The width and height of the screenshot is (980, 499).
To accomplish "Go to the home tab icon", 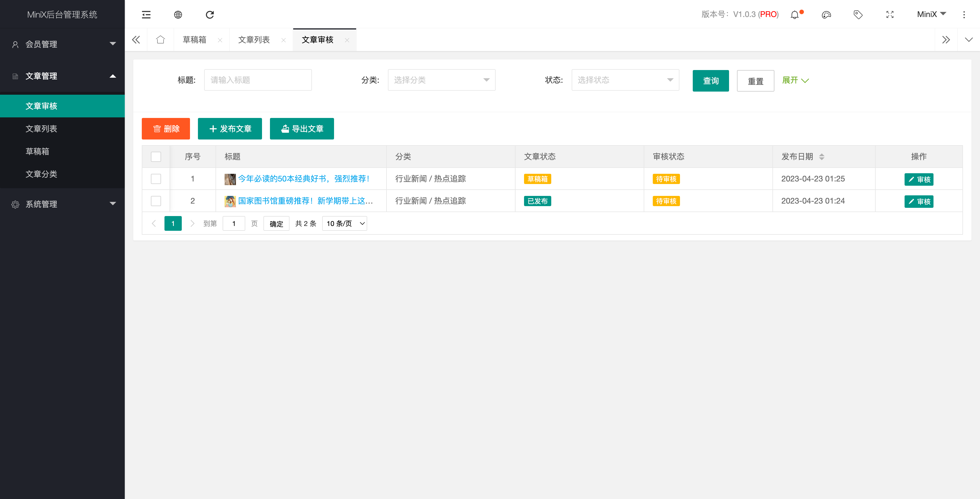I will click(160, 40).
